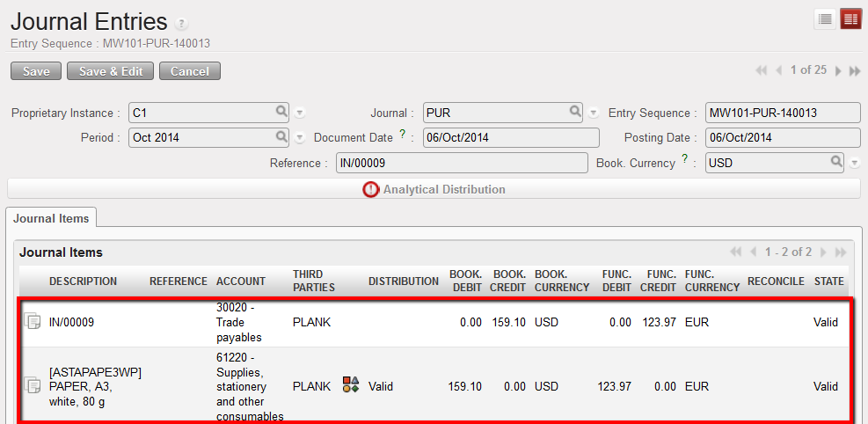Open edit icon for IN/00009 row
The height and width of the screenshot is (424, 868).
(x=33, y=322)
